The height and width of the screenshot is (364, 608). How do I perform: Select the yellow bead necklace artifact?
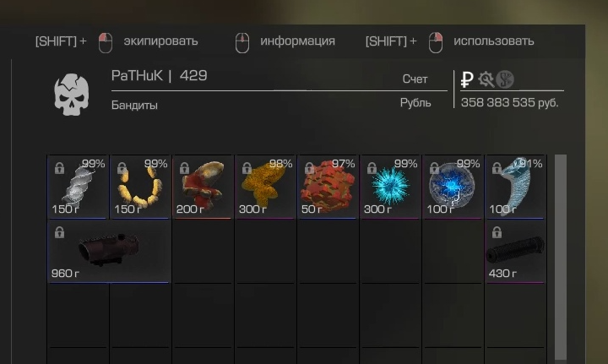point(140,187)
